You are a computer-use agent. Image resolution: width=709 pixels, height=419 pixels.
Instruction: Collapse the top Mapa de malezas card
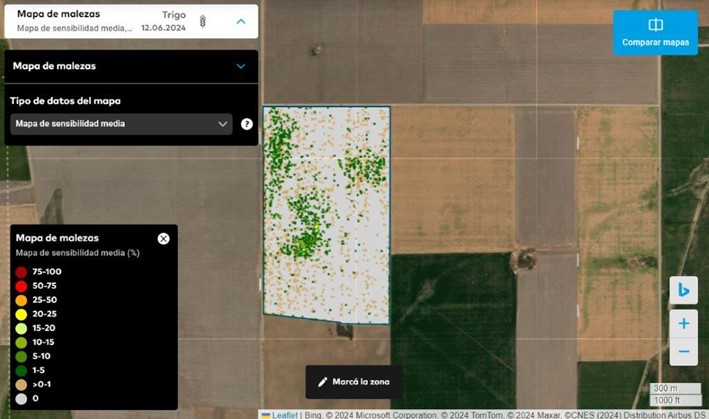coord(240,21)
